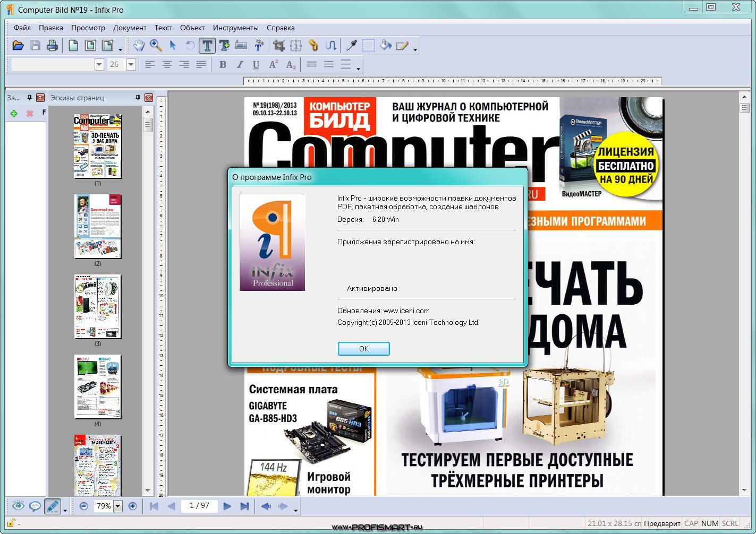
Task: Toggle Bold formatting
Action: click(x=223, y=64)
